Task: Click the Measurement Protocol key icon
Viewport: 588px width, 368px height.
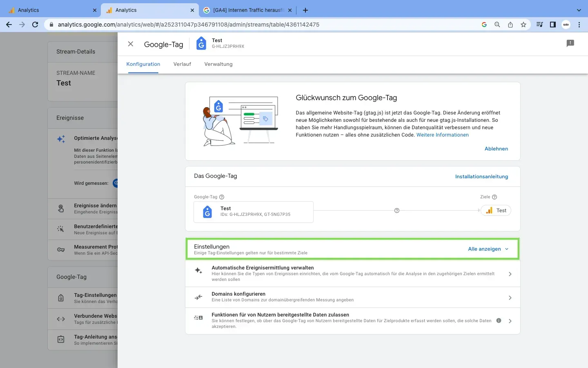Action: [x=61, y=250]
